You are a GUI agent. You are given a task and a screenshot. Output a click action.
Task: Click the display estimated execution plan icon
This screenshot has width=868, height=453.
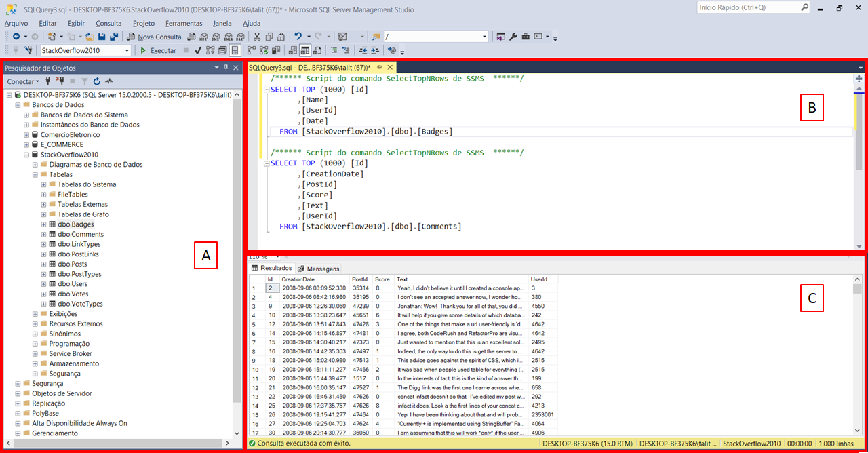(210, 50)
